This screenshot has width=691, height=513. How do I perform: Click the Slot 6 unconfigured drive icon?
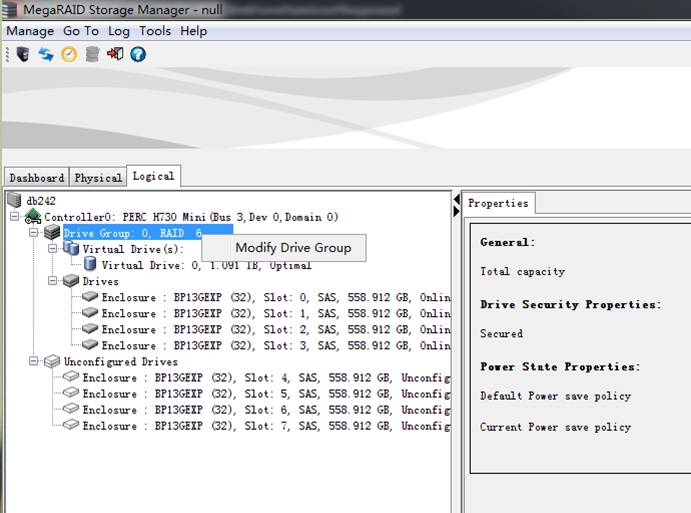pos(71,409)
